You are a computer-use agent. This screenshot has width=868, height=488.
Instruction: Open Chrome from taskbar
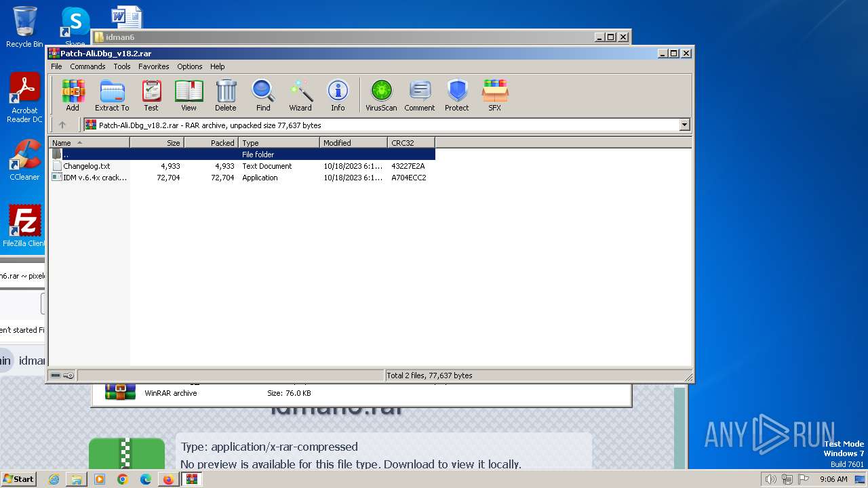tap(123, 479)
